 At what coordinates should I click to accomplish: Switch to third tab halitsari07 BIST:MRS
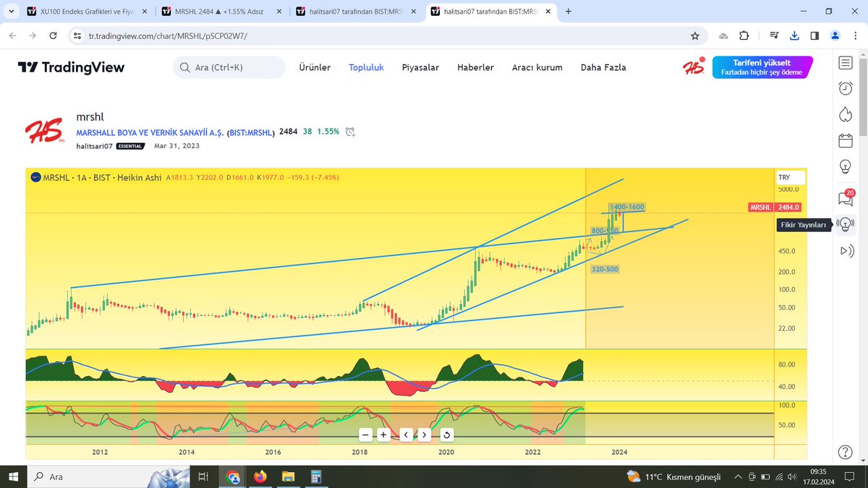356,12
